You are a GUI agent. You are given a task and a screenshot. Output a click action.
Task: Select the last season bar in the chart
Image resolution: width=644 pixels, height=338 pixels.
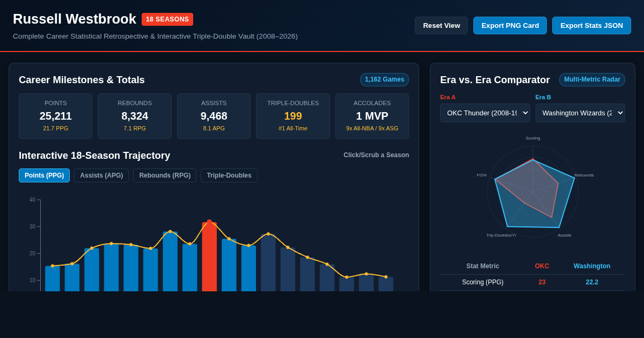pos(386,284)
